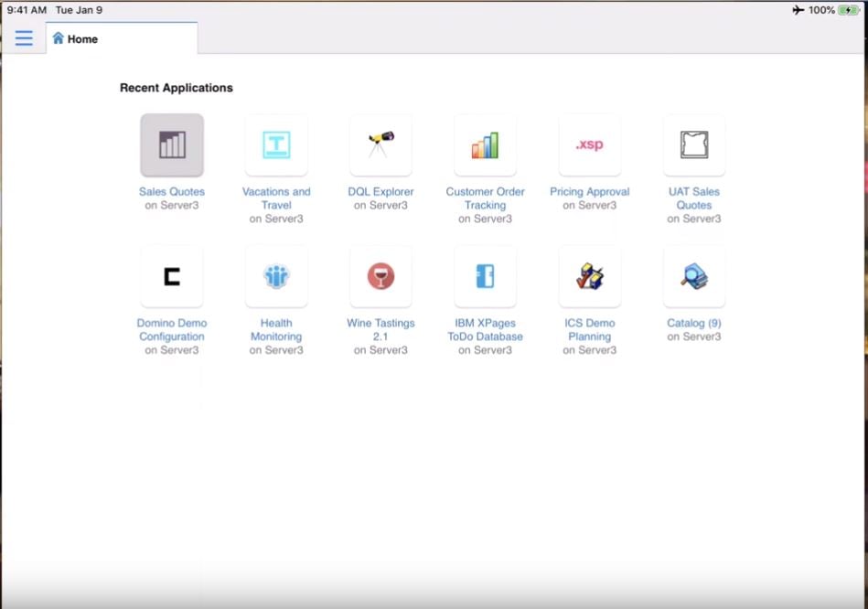Click the Recent Applications heading
The image size is (868, 609).
177,88
